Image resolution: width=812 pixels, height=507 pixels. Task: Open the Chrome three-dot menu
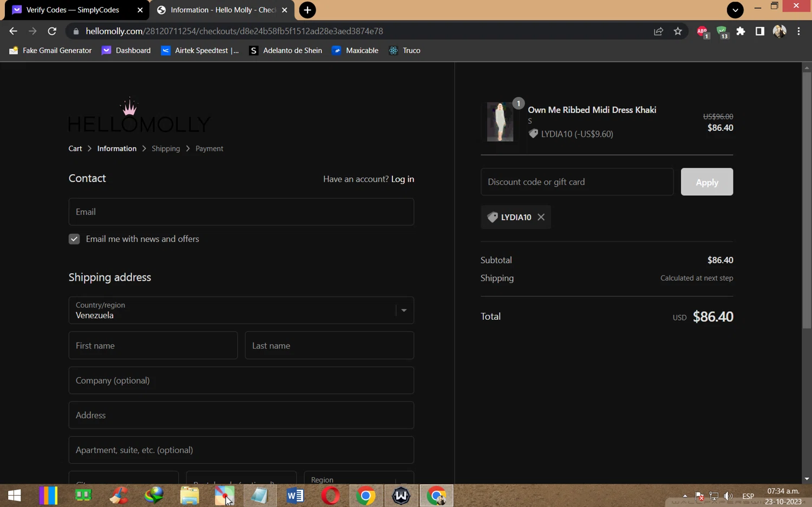(798, 31)
